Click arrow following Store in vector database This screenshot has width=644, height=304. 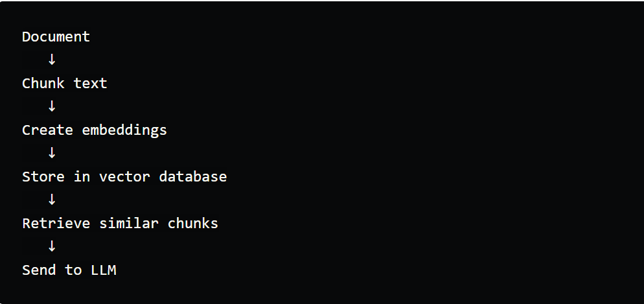pyautogui.click(x=52, y=200)
